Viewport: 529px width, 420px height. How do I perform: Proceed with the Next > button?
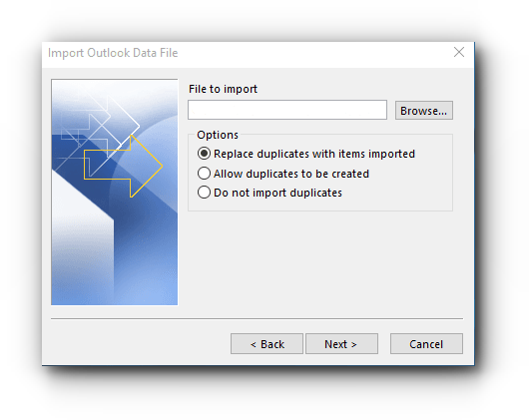pos(341,344)
